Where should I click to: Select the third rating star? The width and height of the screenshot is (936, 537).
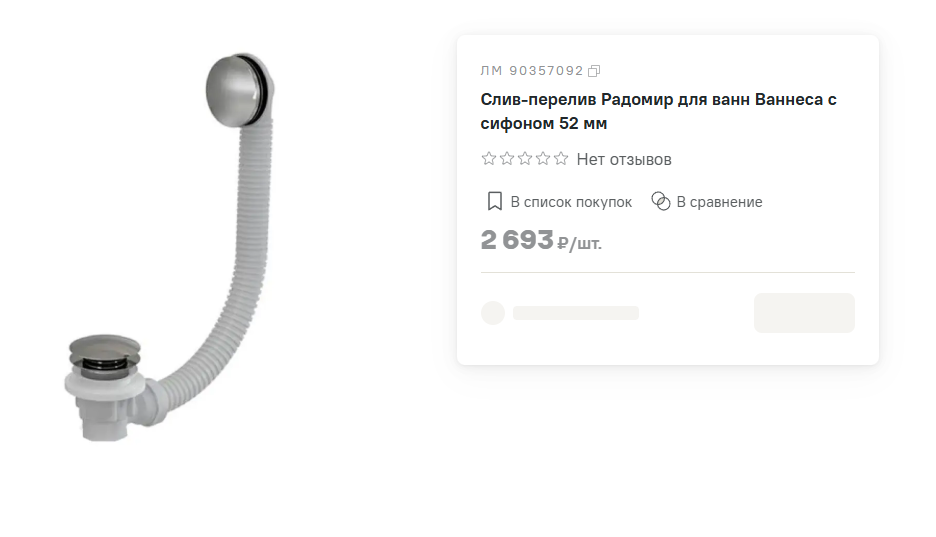click(x=525, y=159)
